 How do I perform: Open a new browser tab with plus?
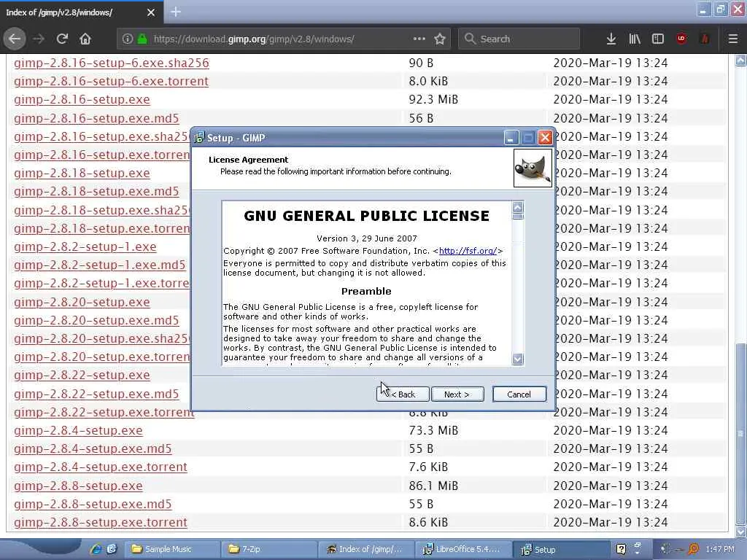176,12
